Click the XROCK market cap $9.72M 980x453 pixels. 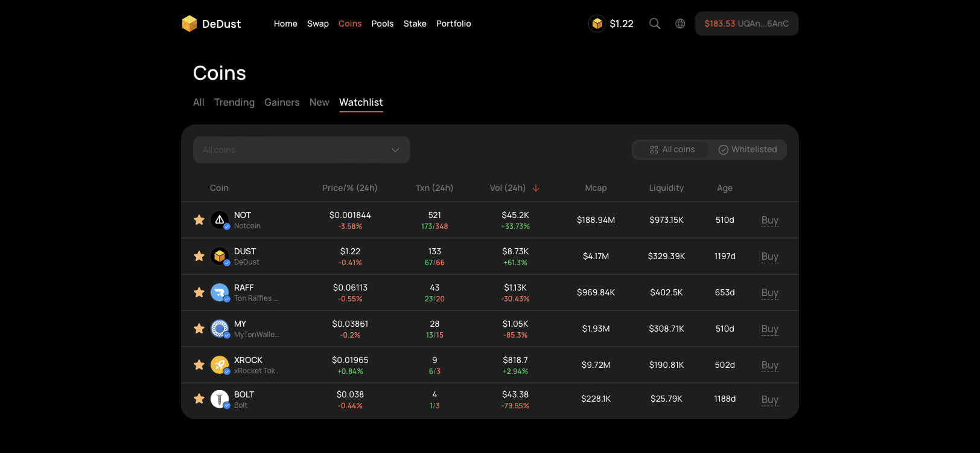pos(596,365)
